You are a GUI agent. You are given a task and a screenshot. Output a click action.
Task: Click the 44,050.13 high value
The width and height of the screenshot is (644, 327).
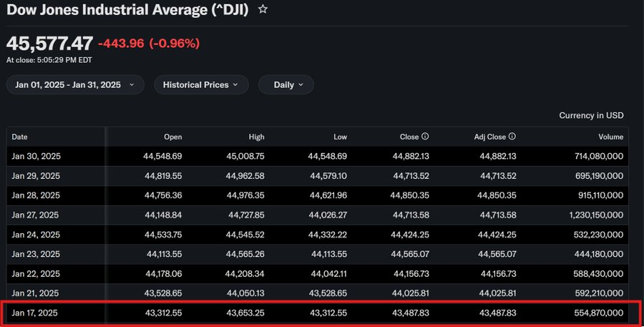click(x=245, y=293)
